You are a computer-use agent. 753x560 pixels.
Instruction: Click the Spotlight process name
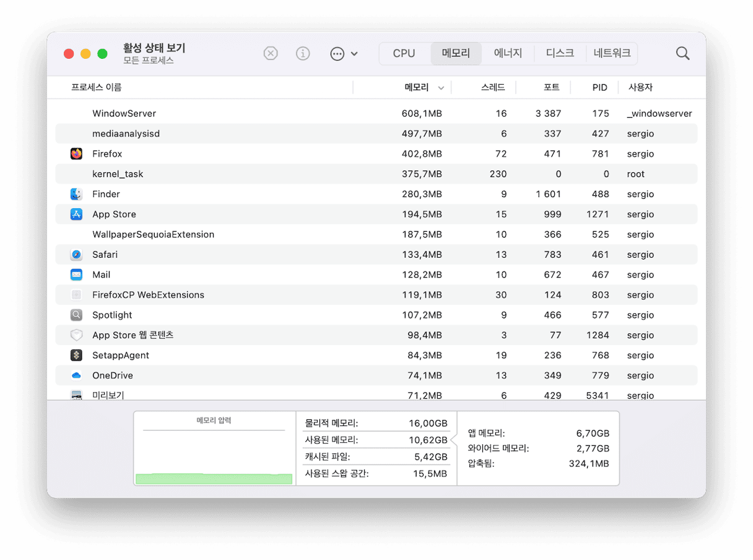pyautogui.click(x=112, y=315)
